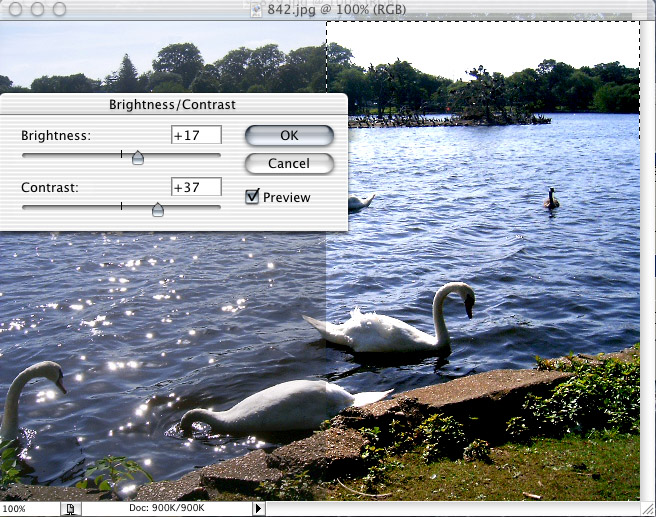Click the window resize grip at bottom-right corner
The width and height of the screenshot is (656, 517).
(648, 509)
